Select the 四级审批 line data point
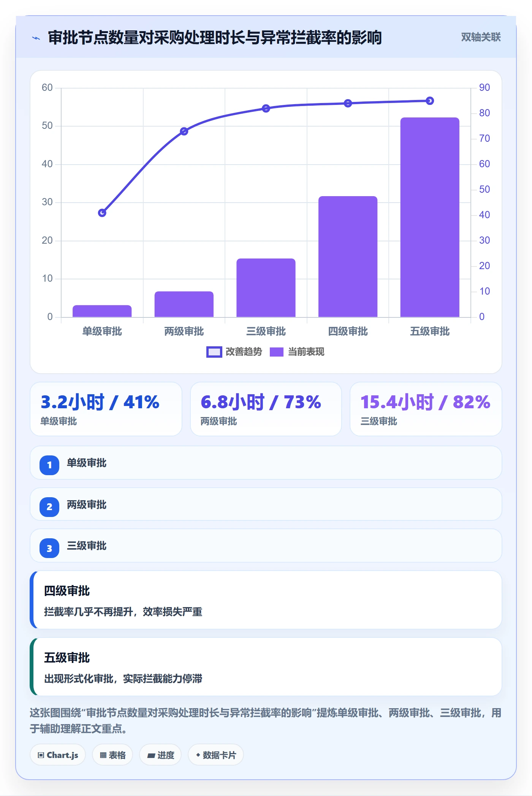The image size is (532, 796). pos(348,103)
